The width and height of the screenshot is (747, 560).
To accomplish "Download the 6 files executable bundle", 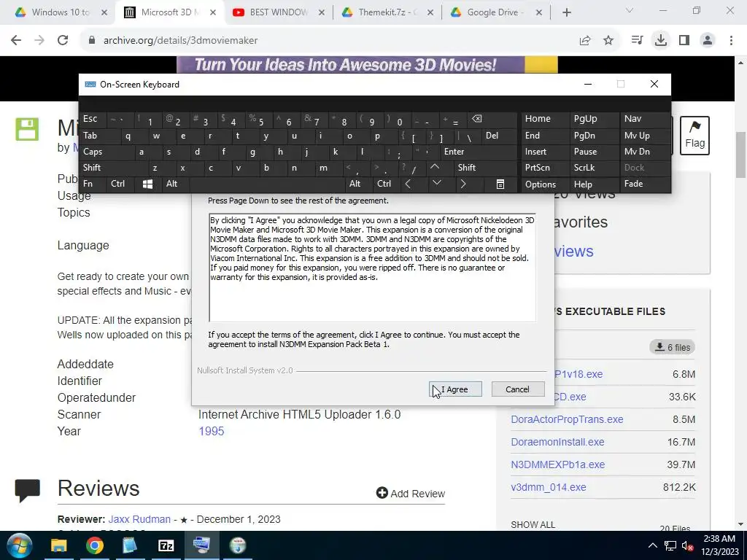I will tap(673, 347).
